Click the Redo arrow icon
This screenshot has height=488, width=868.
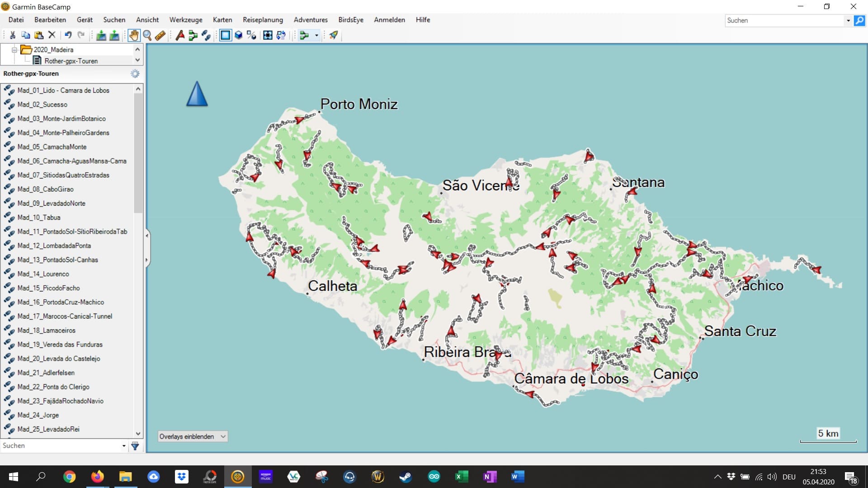click(81, 35)
